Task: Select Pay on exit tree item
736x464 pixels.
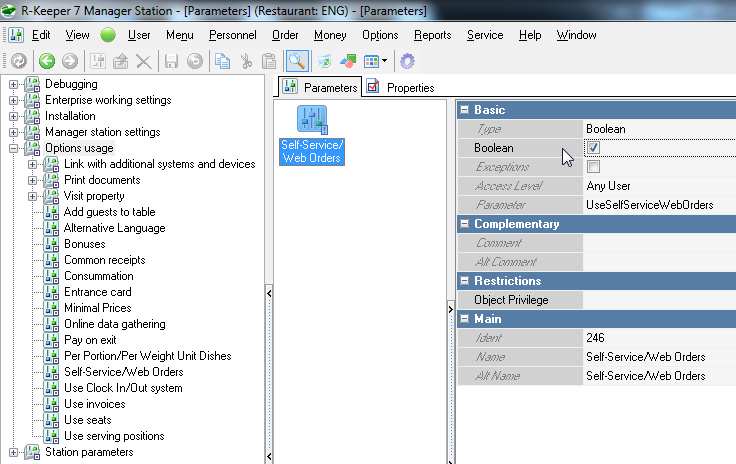Action: pyautogui.click(x=90, y=340)
